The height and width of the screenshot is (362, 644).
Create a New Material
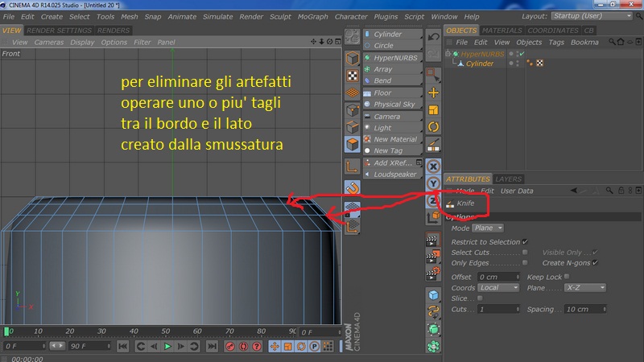(x=393, y=139)
